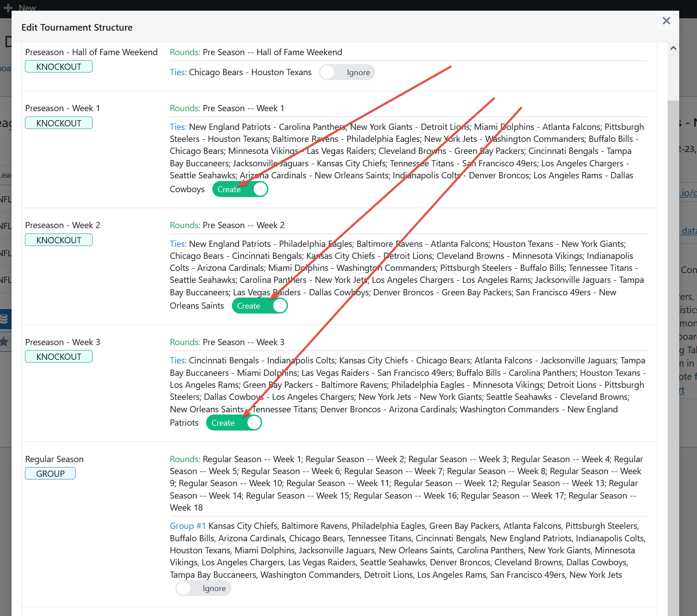Toggle Create switch for Preseason Week 1 ties
Image resolution: width=697 pixels, height=616 pixels.
tap(240, 189)
